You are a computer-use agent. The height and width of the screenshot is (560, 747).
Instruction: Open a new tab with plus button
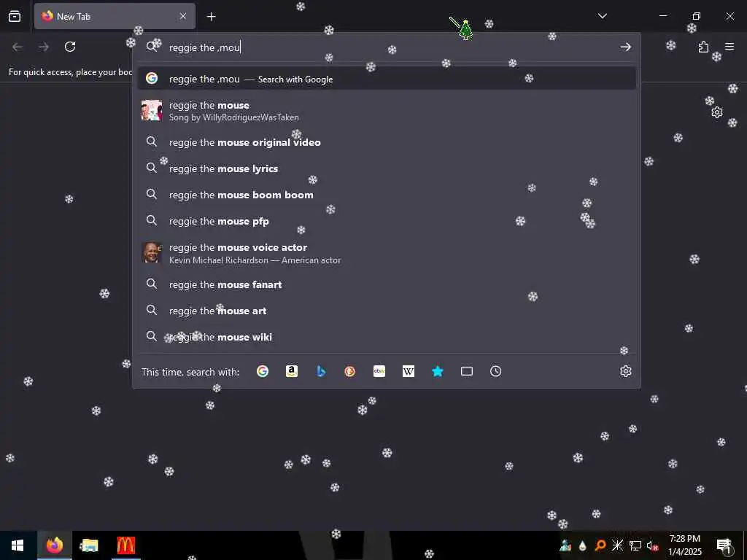pos(211,17)
